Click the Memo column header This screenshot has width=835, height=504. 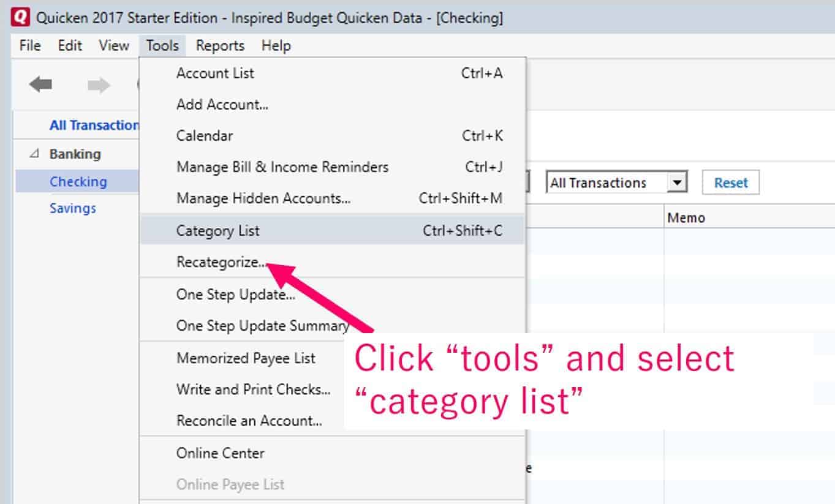point(686,217)
